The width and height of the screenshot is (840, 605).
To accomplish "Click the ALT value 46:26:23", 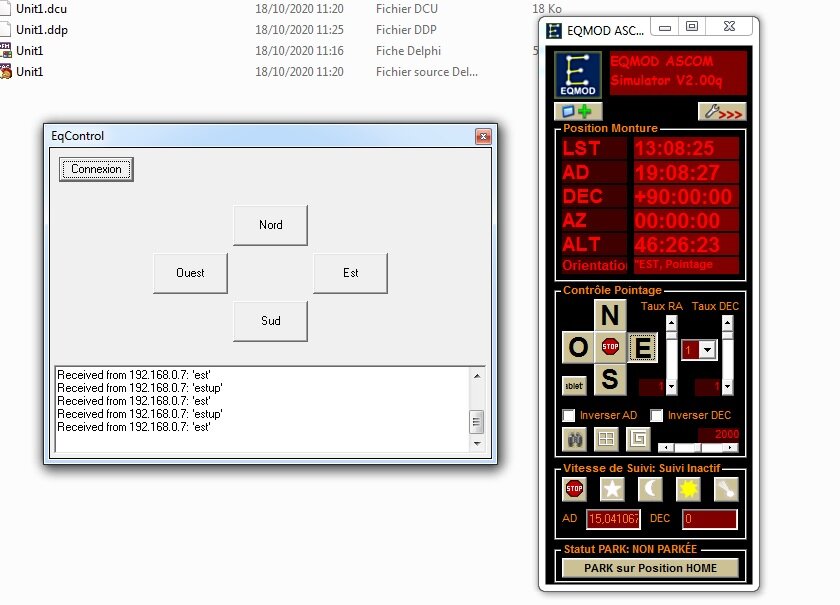I will coord(686,245).
